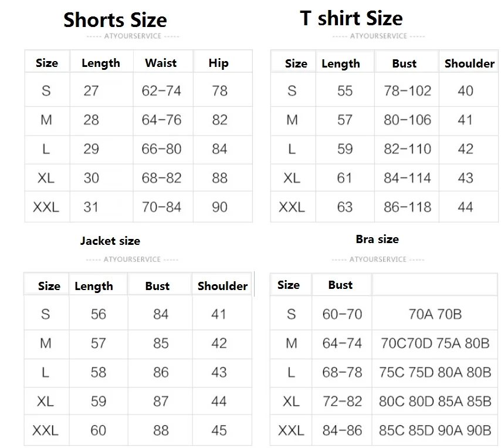This screenshot has height=448, width=501.
Task: Select the Hip column header
Action: tap(218, 63)
